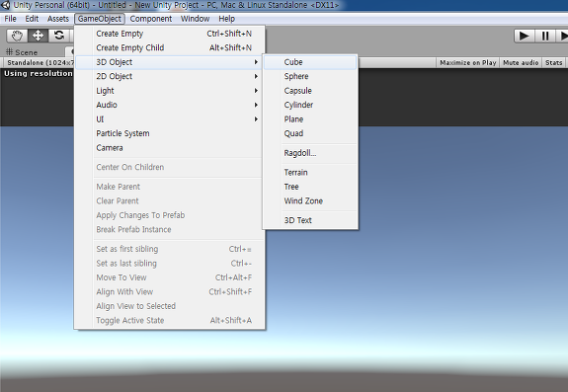Create a Terrain

pyautogui.click(x=310, y=172)
